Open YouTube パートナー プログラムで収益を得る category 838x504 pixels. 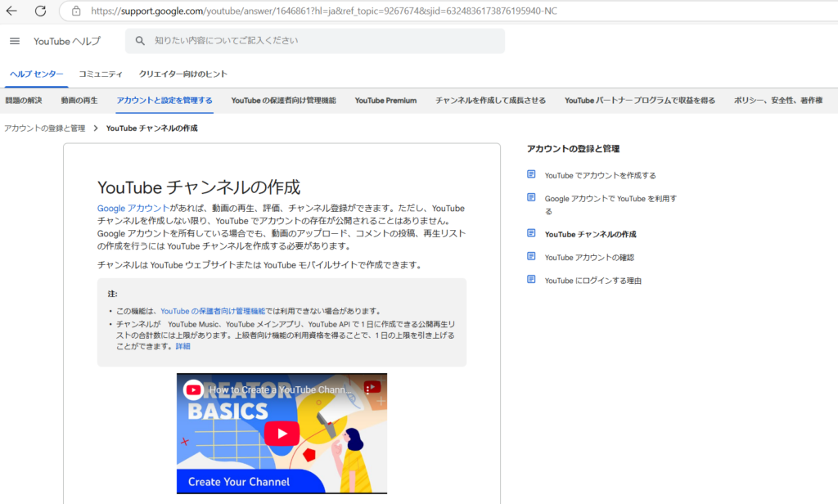pyautogui.click(x=639, y=101)
